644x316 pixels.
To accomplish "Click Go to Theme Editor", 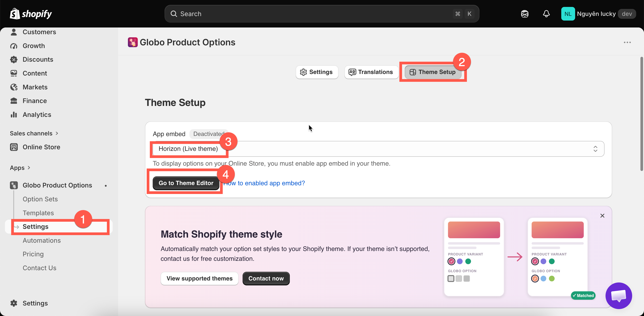I will (186, 183).
